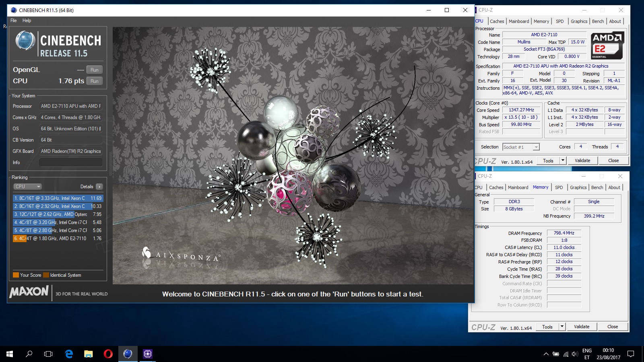This screenshot has width=644, height=362.
Task: Open the Windows Start menu
Action: (10, 354)
